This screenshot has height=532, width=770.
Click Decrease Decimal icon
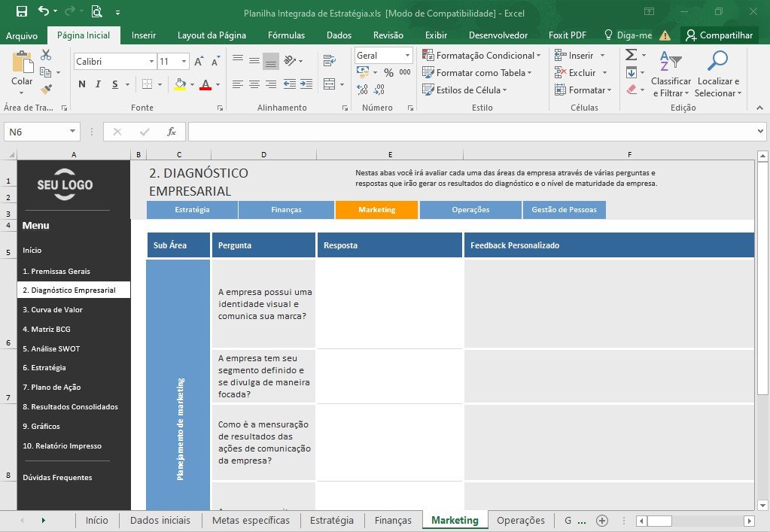pos(379,90)
